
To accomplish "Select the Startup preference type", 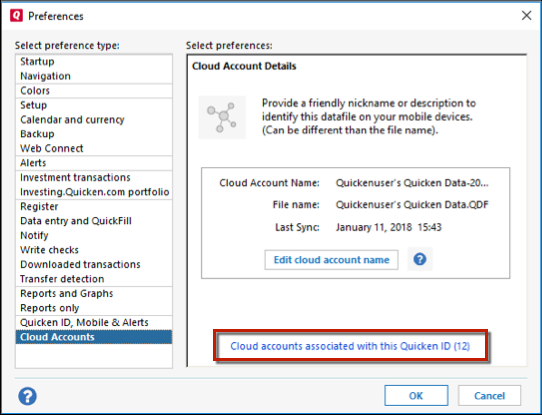I will tap(94, 62).
